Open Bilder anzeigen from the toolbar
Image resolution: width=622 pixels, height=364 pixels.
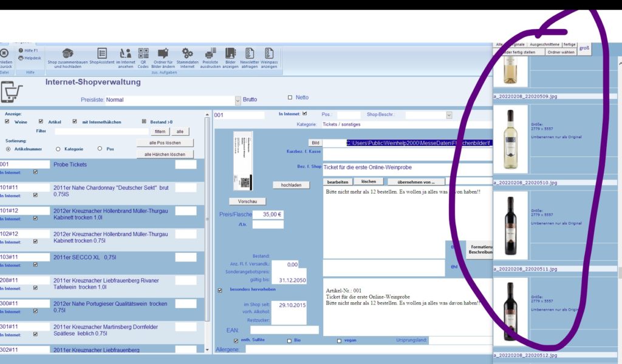(230, 54)
